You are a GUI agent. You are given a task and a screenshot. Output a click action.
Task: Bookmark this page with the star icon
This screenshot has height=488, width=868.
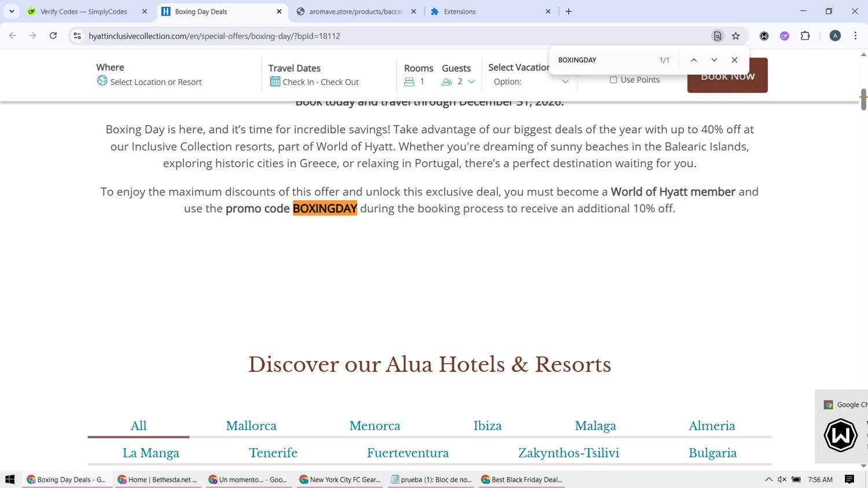tap(736, 36)
